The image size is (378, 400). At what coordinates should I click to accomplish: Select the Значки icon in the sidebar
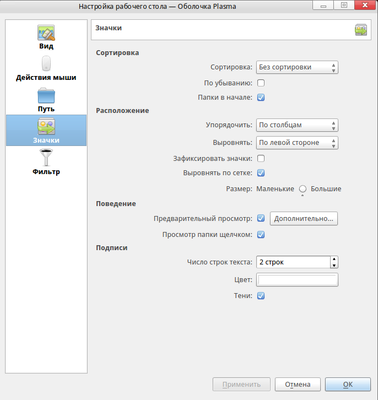46,127
